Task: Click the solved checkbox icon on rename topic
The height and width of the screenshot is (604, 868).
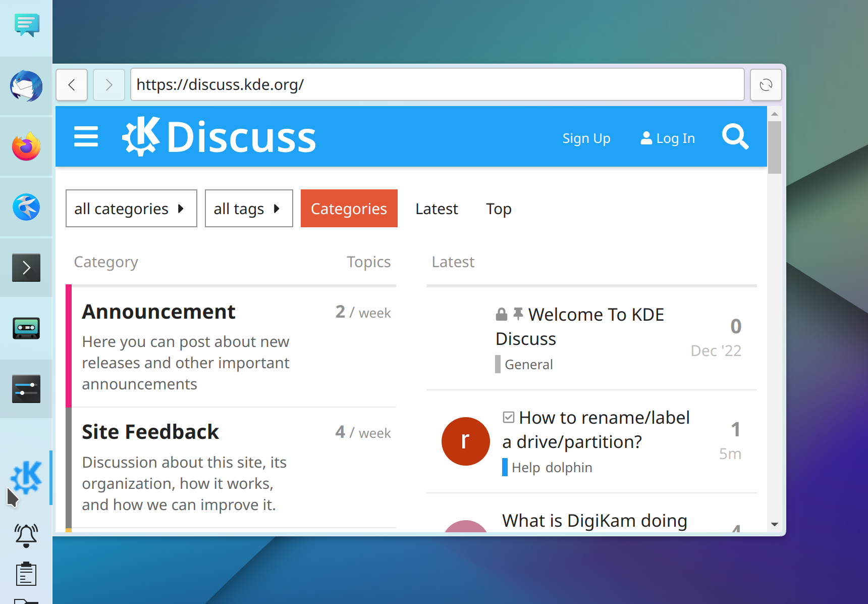Action: coord(509,417)
